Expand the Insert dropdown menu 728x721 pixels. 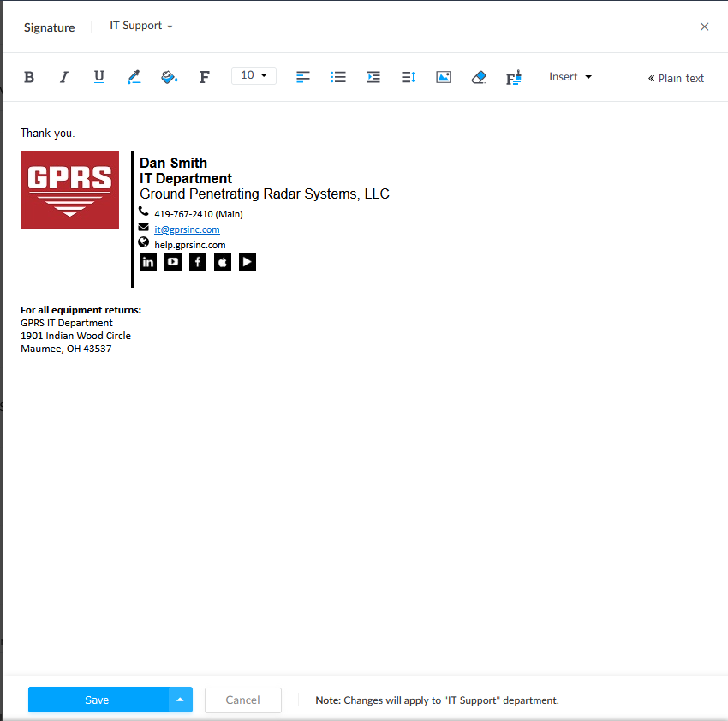pyautogui.click(x=570, y=77)
